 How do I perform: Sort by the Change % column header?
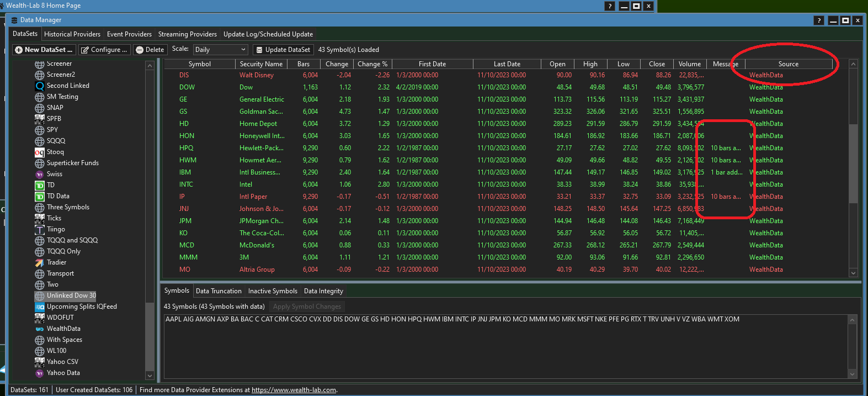[x=372, y=64]
